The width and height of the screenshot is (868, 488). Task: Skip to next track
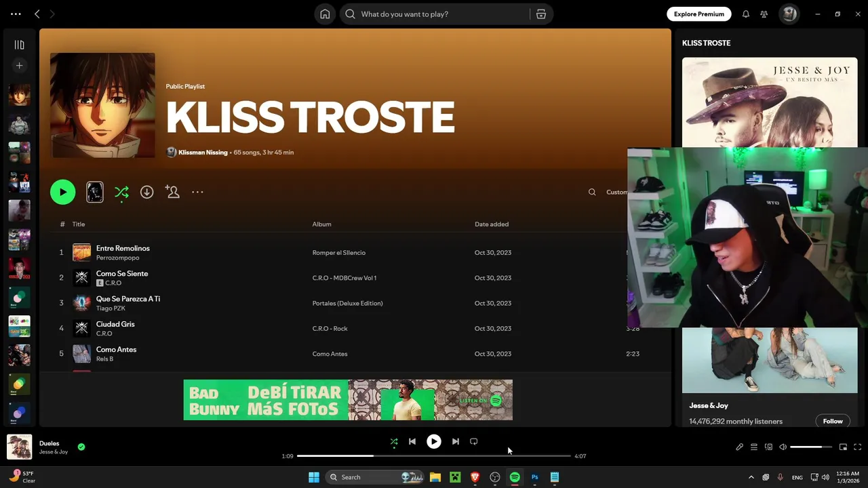coord(456,441)
